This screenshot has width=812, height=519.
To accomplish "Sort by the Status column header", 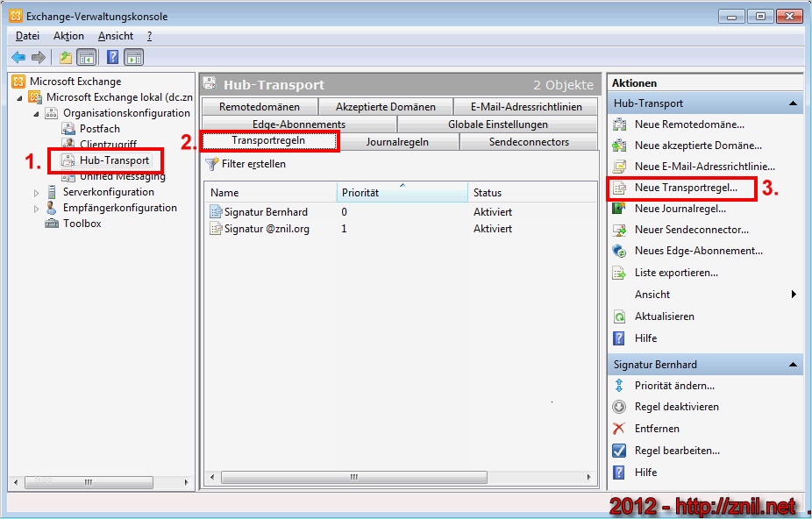I will tap(532, 193).
